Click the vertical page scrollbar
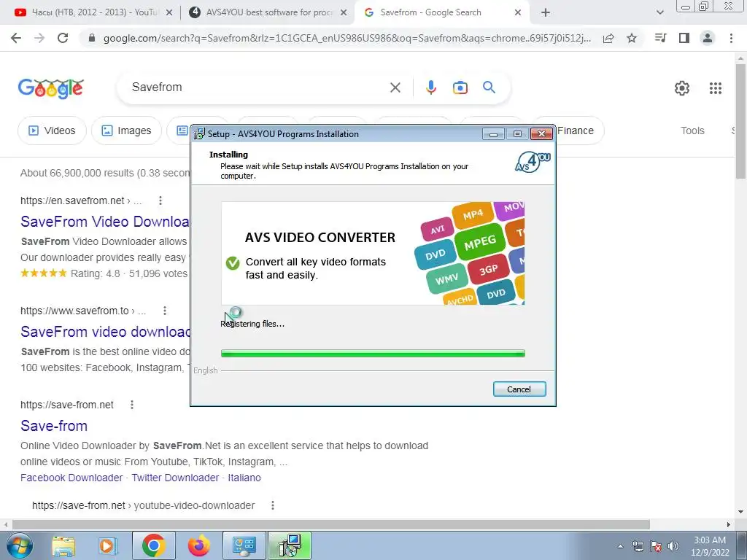 740,122
